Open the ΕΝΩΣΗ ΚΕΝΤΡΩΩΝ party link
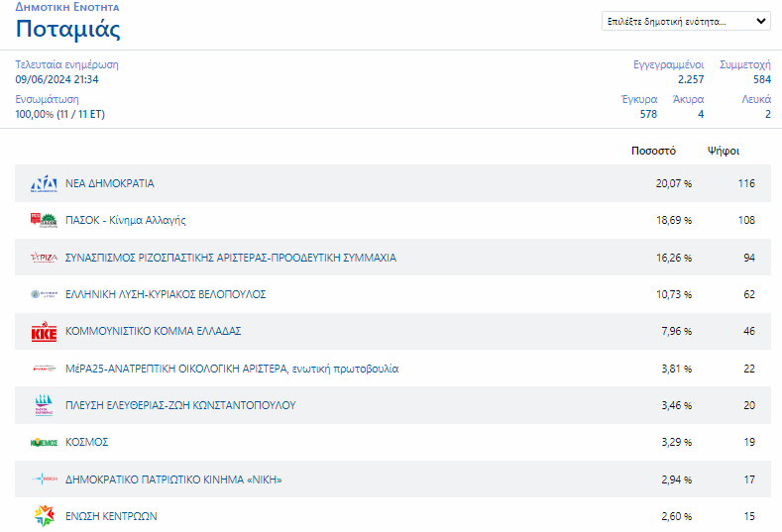Viewport: 782px width, 532px height. coord(111,516)
